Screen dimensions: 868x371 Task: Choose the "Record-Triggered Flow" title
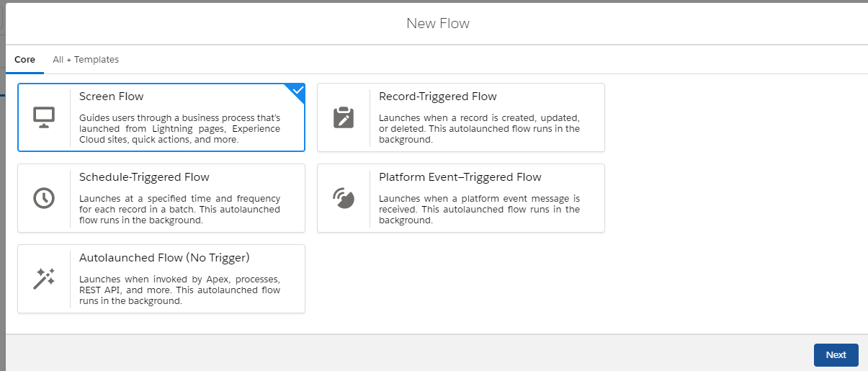[437, 97]
